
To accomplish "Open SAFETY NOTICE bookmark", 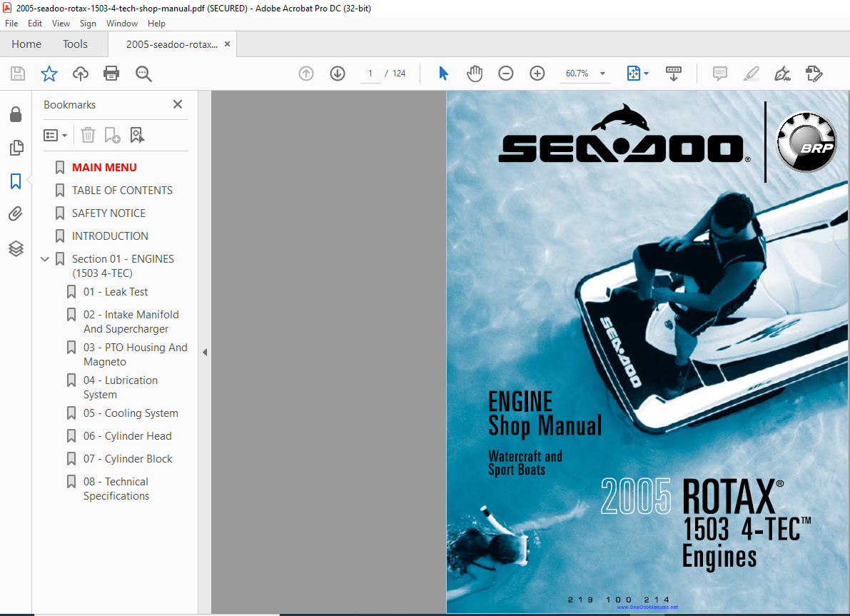I will click(x=108, y=213).
